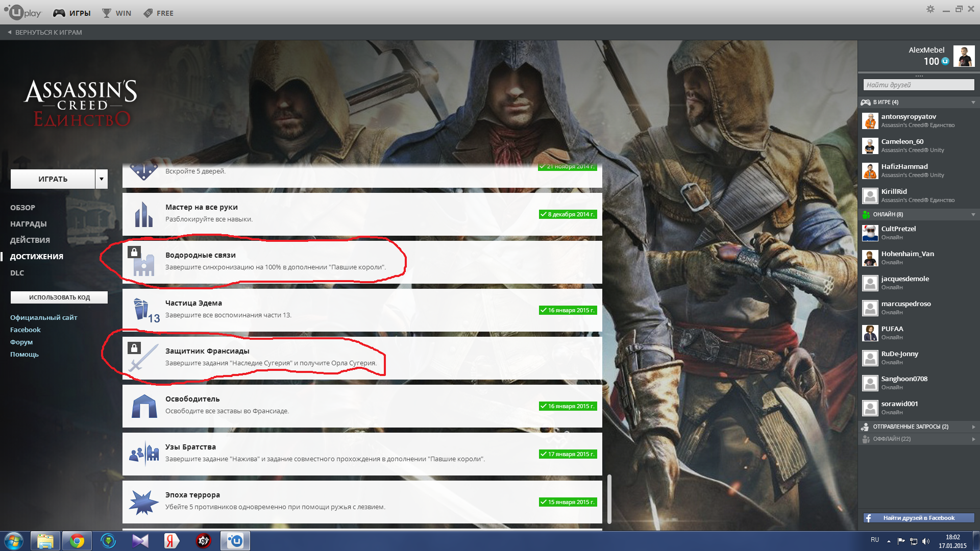The image size is (980, 551).
Task: Click the lock on 'Защитник Франсиады' achievement
Action: tap(134, 348)
